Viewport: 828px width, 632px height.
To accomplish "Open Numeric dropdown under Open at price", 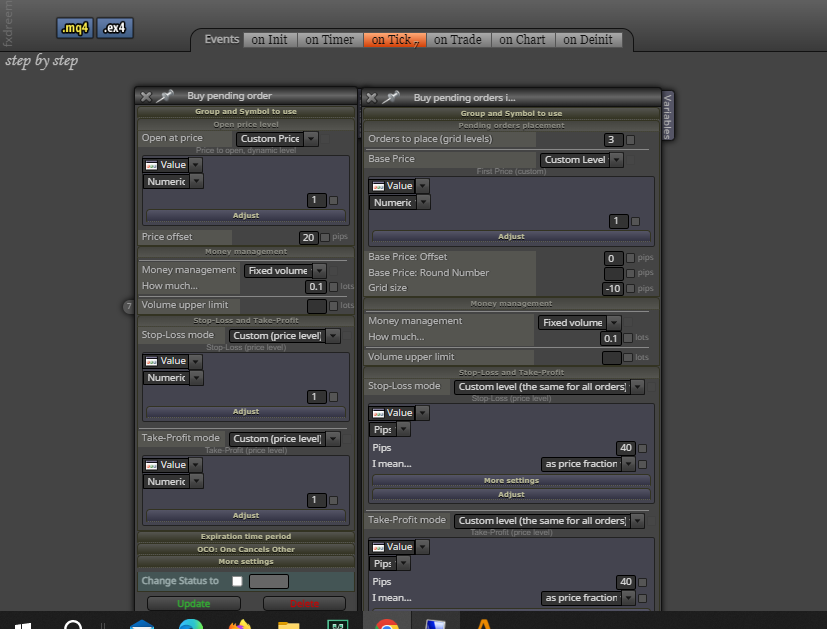I will (173, 182).
